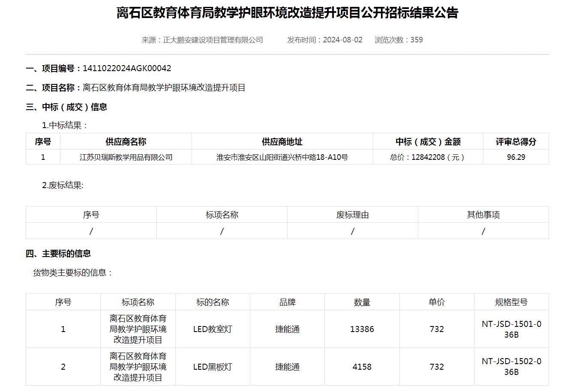Click project name 离石区教育体育局教学护眼环境改造提升项目 in section 二

[x=164, y=88]
